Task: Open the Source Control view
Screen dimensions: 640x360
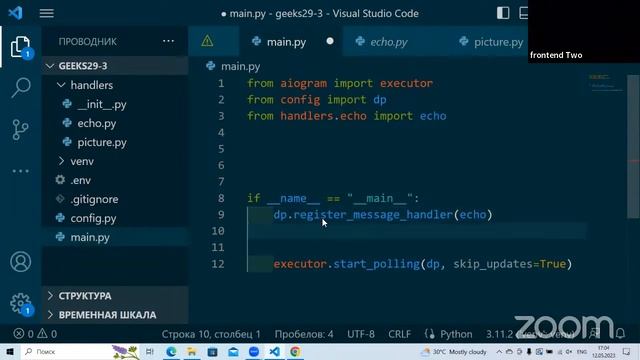Action: tap(20, 129)
